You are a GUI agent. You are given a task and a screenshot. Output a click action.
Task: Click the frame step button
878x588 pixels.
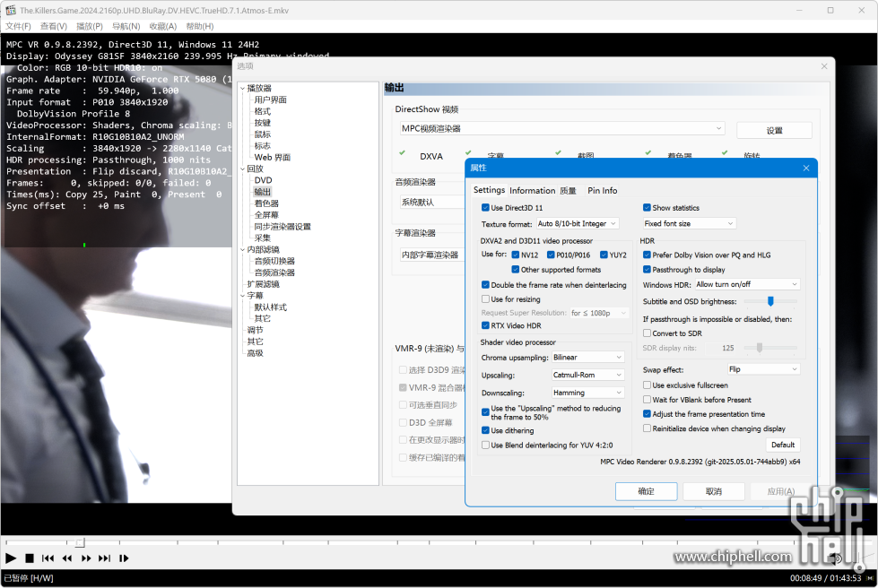124,558
